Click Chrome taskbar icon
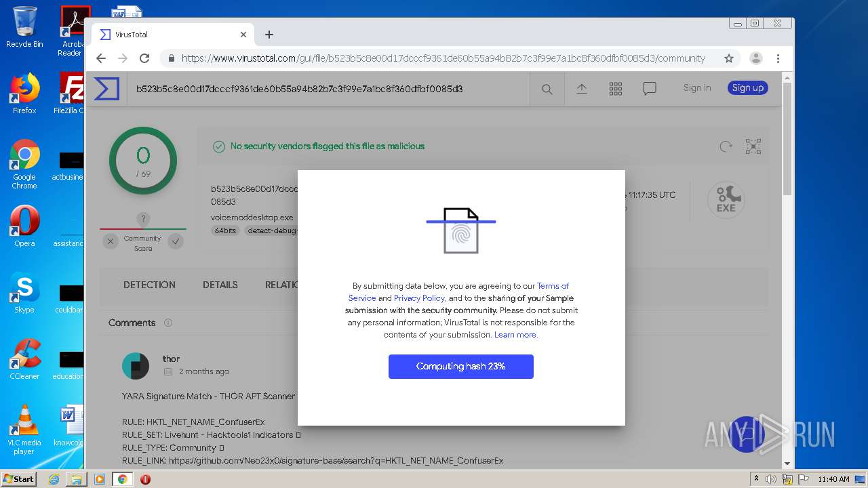This screenshot has height=488, width=868. point(123,479)
